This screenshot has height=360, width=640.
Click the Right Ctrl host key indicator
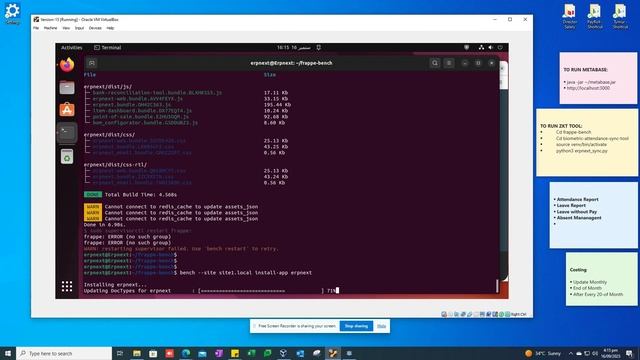(x=518, y=314)
